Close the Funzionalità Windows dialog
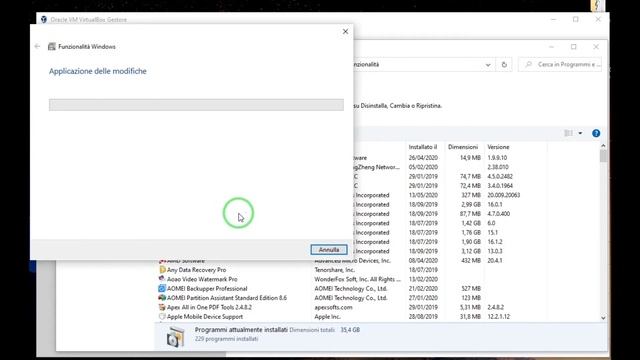Viewport: 640px width, 360px height. click(x=345, y=31)
